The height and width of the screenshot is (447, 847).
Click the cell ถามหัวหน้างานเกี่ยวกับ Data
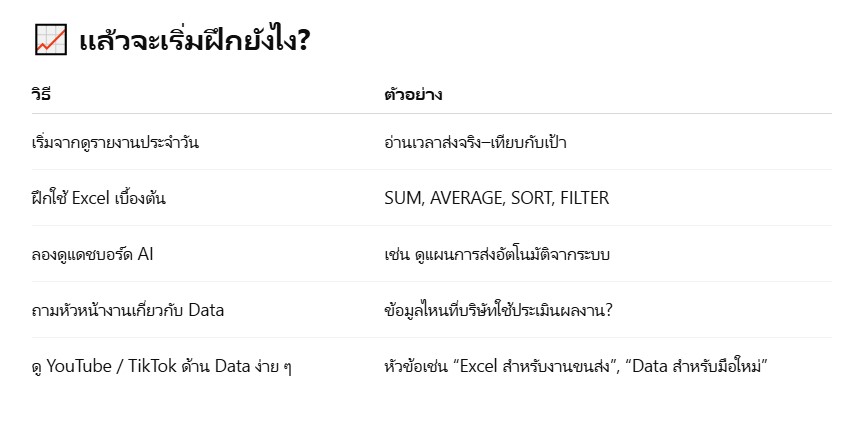(127, 310)
